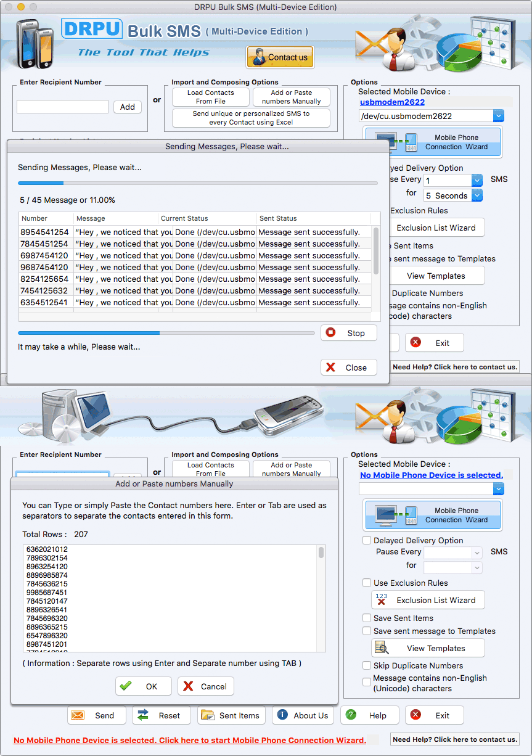
Task: Click the Reset arrows icon
Action: tap(143, 715)
